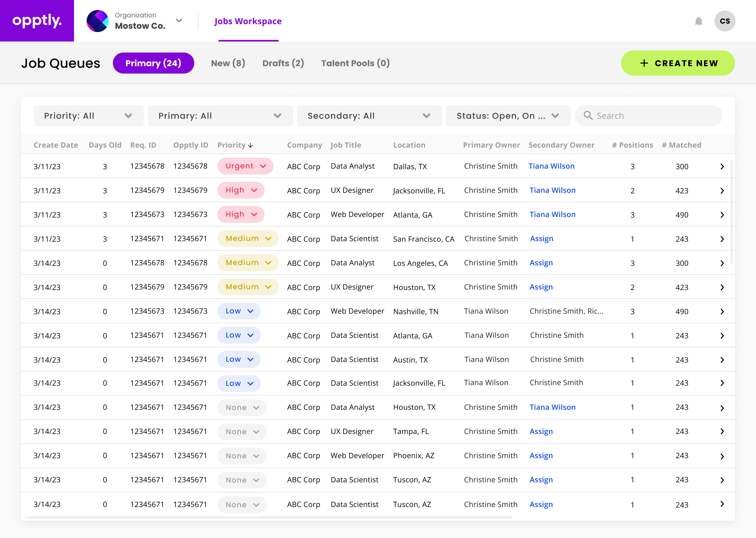Open the Priority: All filter dropdown
This screenshot has height=538, width=756.
click(88, 116)
